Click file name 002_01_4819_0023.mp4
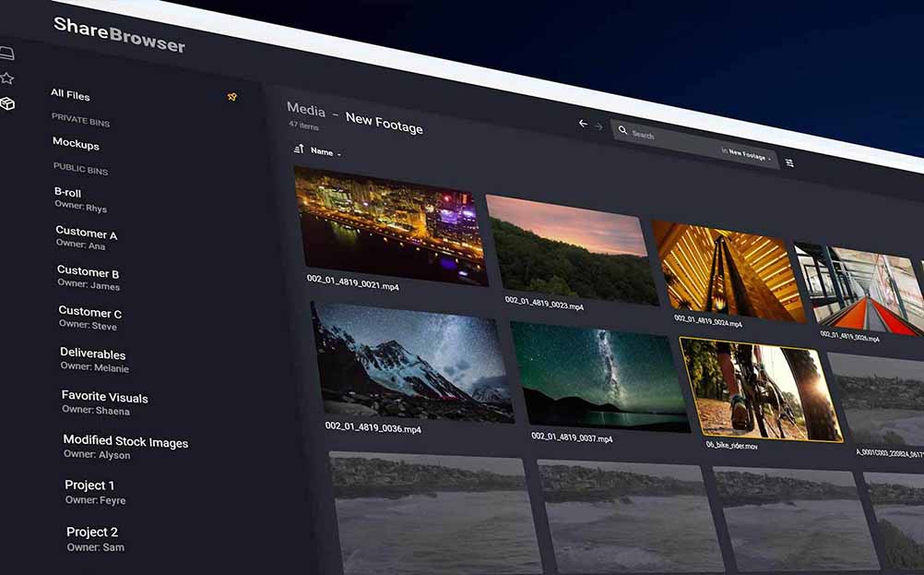 tap(544, 303)
